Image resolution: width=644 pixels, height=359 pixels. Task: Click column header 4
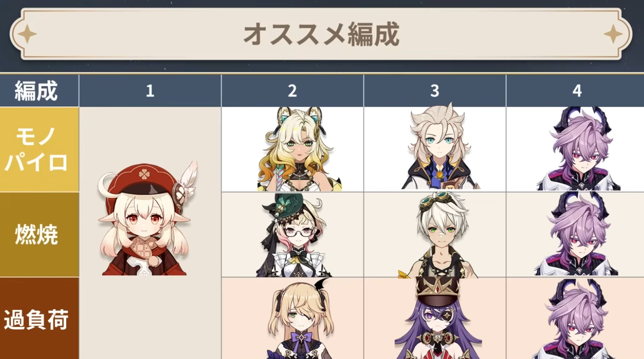[575, 91]
